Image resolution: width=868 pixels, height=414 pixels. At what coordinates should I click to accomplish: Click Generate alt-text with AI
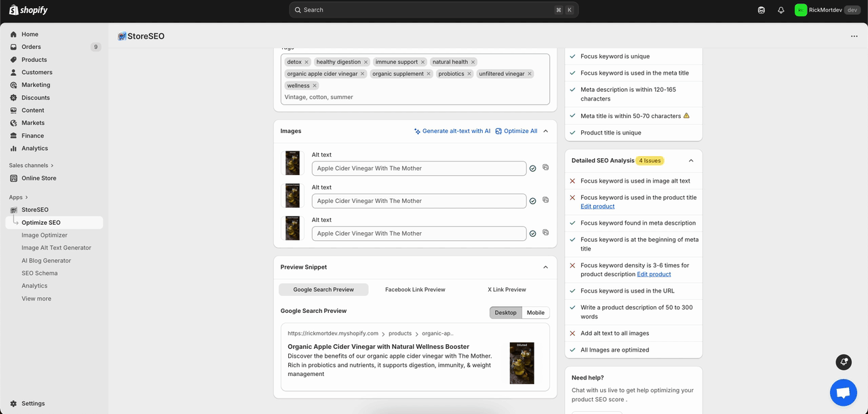[452, 131]
